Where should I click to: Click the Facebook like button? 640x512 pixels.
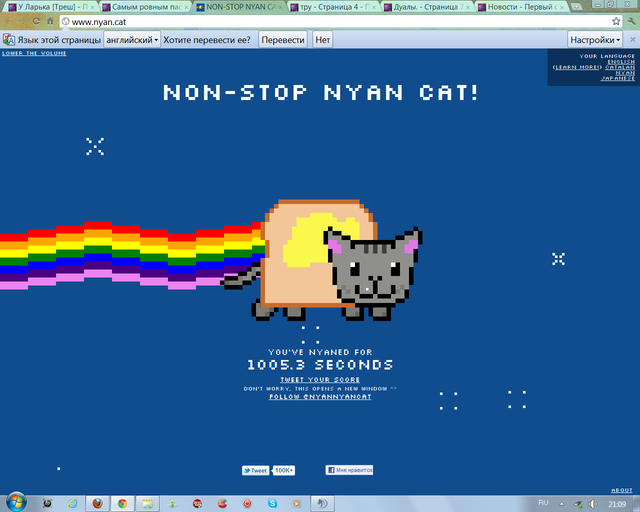pos(348,469)
